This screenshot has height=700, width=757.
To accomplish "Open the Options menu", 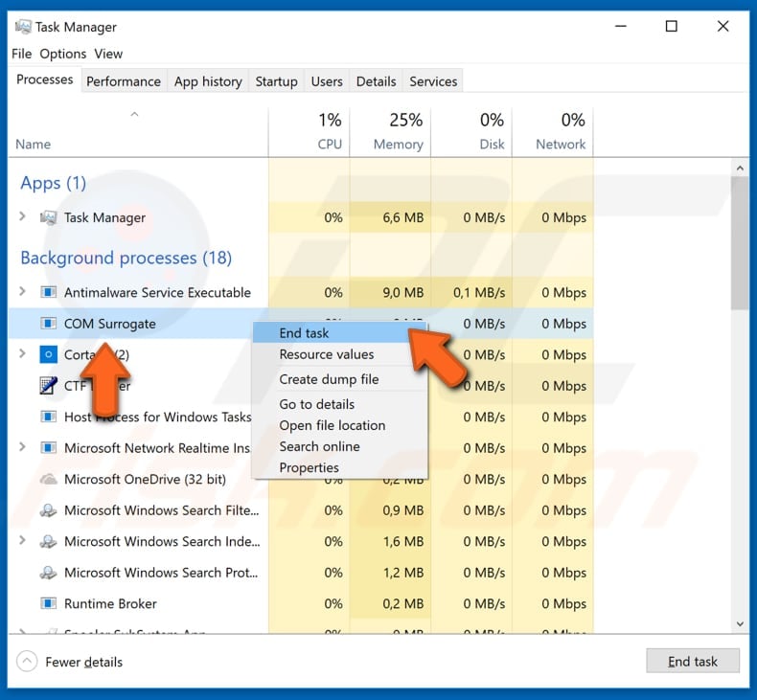I will tap(62, 54).
